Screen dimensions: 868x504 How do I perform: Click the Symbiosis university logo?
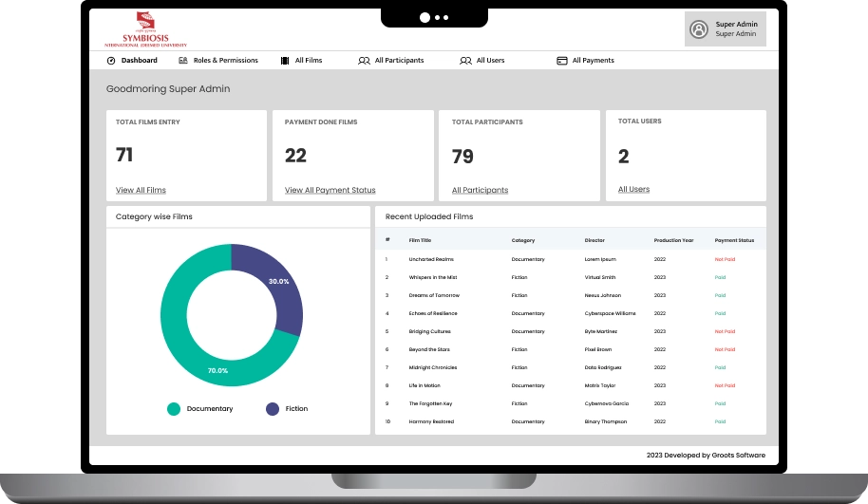[x=145, y=29]
